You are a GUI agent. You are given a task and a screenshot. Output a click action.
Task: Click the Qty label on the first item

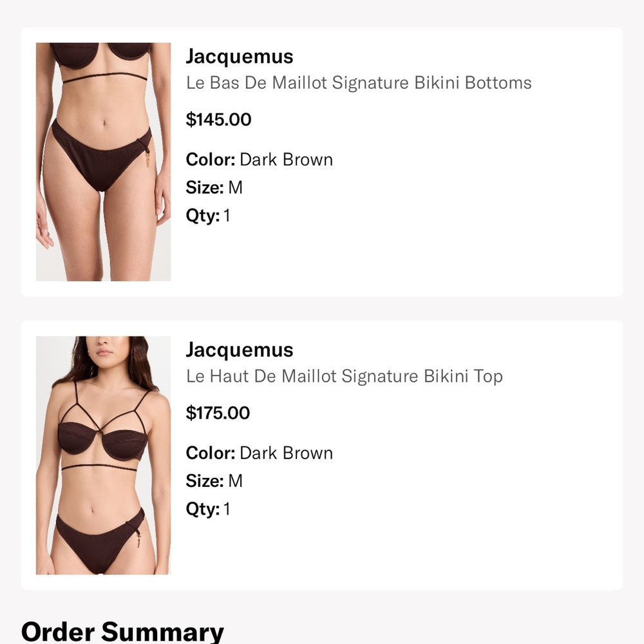[200, 216]
